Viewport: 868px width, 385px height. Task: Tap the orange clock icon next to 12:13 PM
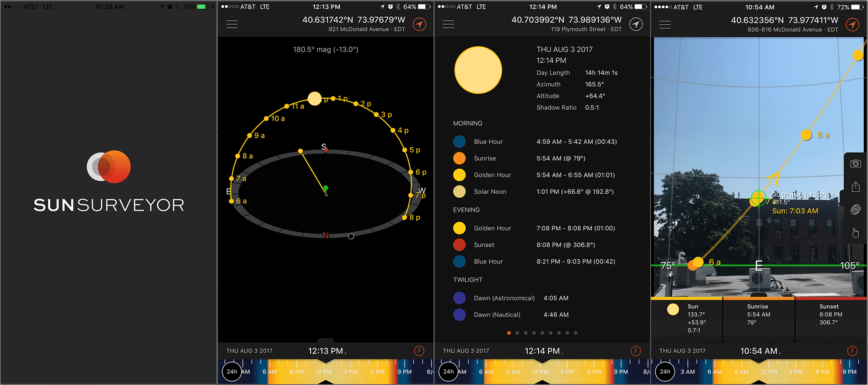(419, 351)
